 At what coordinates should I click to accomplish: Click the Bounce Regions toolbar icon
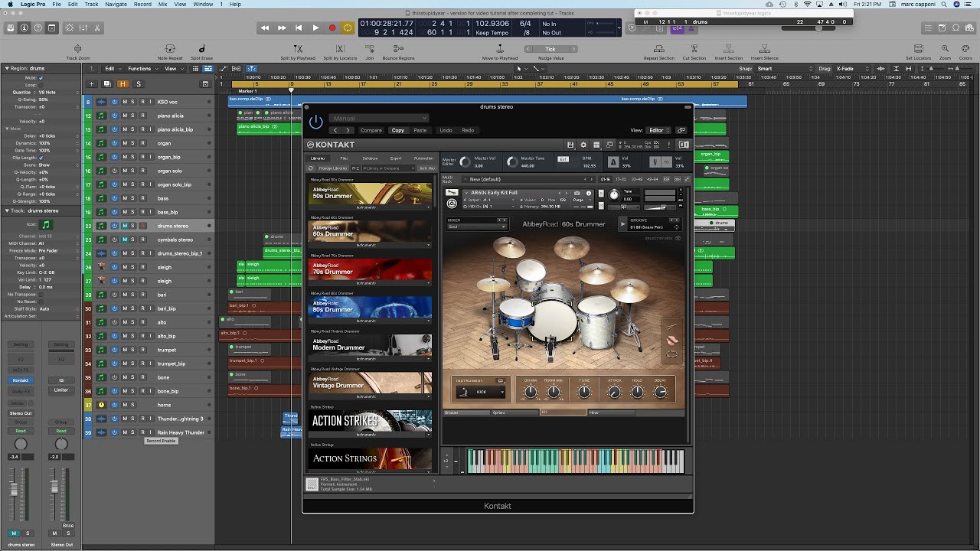pos(398,51)
